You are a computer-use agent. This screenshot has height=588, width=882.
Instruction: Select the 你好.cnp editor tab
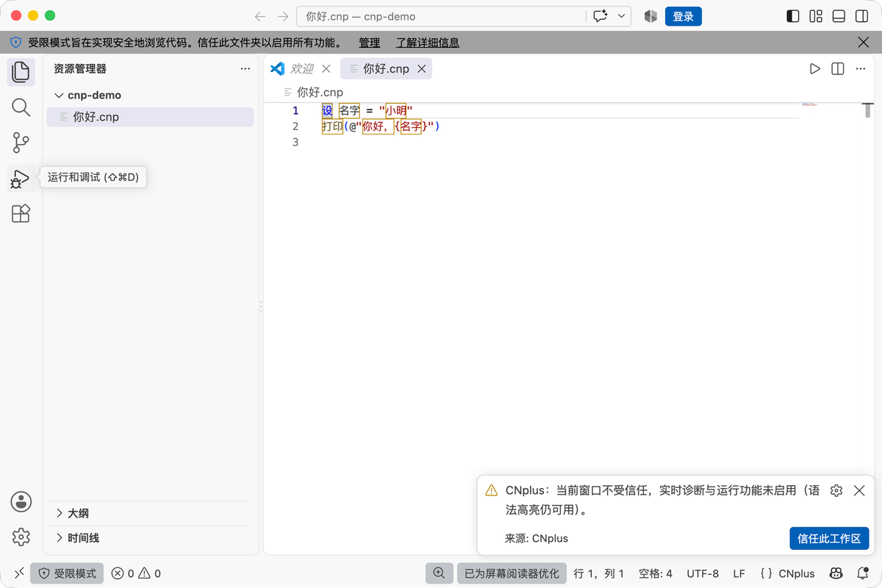tap(386, 68)
